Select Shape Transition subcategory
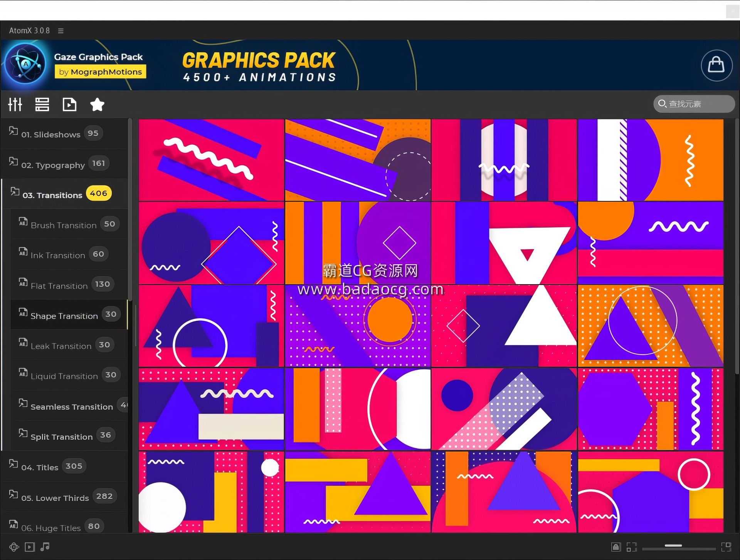740x560 pixels. (69, 315)
